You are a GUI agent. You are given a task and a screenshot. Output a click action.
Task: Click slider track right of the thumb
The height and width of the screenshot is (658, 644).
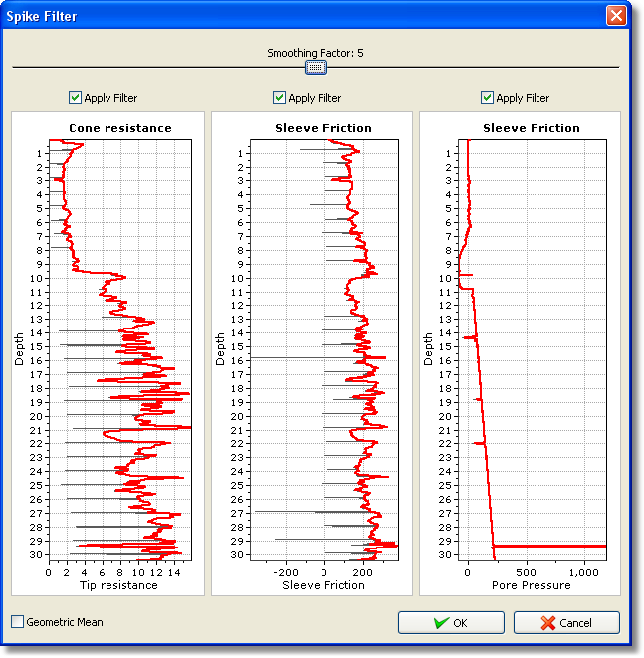coord(468,67)
